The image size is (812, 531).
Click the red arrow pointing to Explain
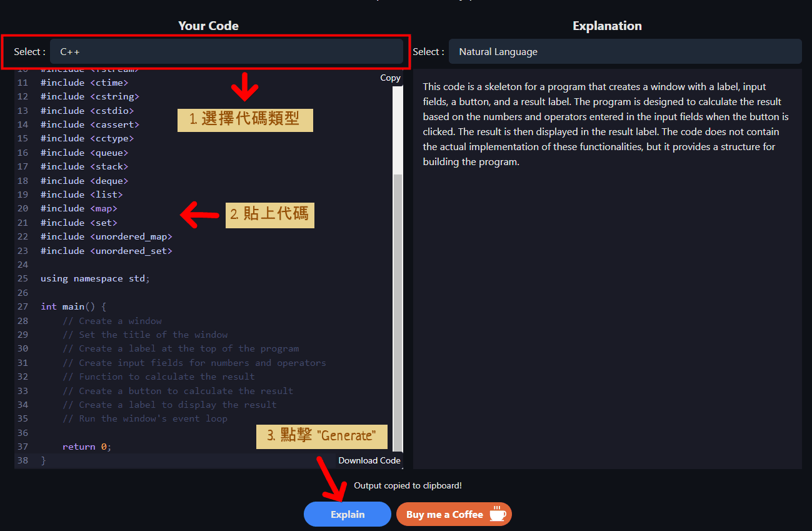[x=331, y=480]
